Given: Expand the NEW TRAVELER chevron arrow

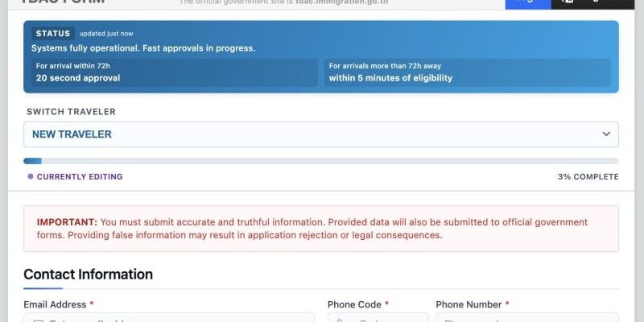Looking at the screenshot, I should (606, 134).
